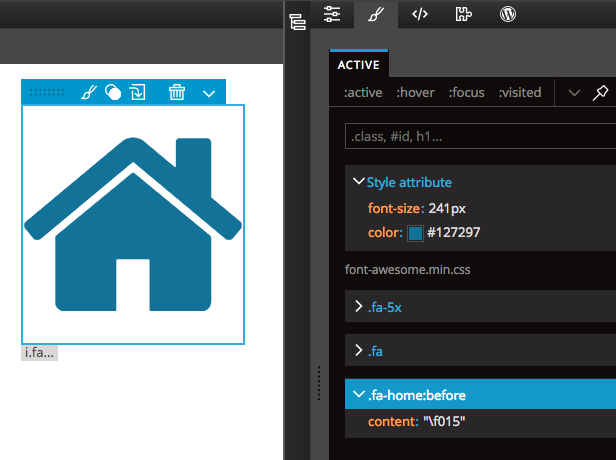Toggle the :active pseudo state
The width and height of the screenshot is (616, 460).
363,93
